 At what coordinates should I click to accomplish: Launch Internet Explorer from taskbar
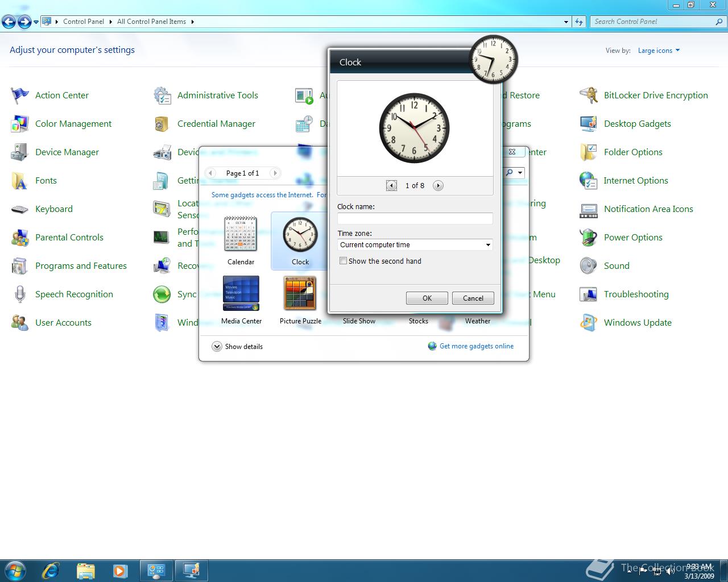(x=51, y=570)
